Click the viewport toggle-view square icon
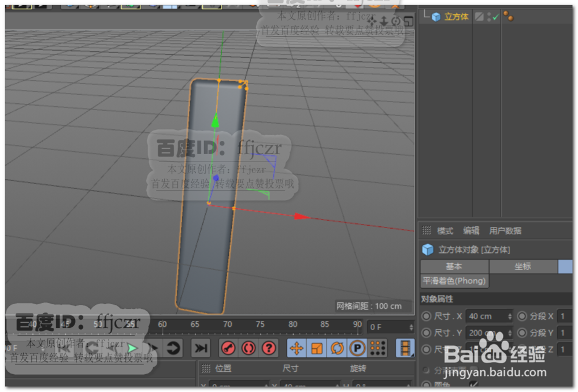Screen dimensions: 578x392 409,21
